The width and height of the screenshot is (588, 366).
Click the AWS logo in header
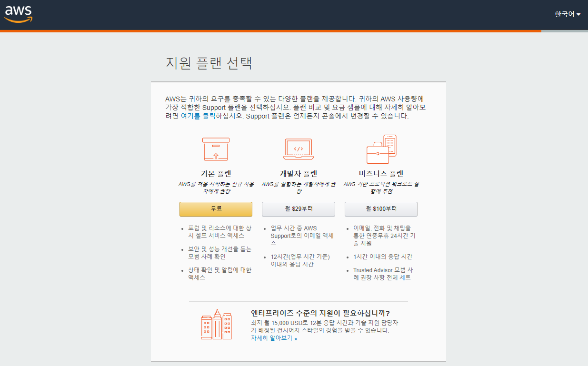[19, 14]
